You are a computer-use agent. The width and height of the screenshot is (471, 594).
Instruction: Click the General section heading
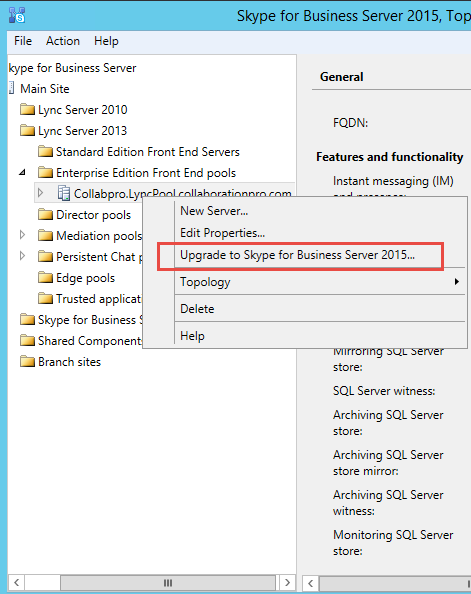[341, 77]
